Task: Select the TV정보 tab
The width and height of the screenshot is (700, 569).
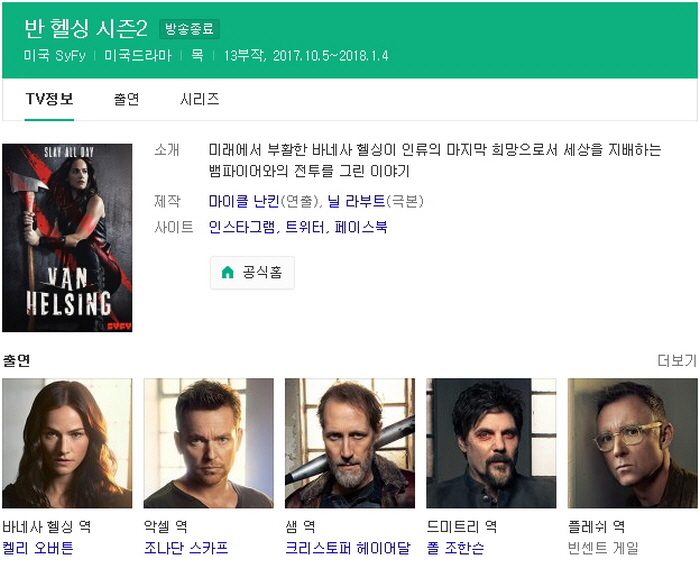Action: [x=49, y=99]
